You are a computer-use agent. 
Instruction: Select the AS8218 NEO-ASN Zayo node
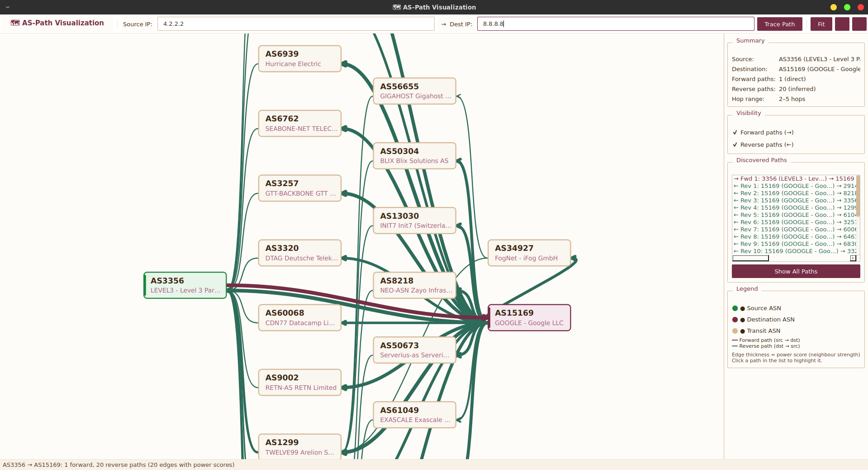414,285
